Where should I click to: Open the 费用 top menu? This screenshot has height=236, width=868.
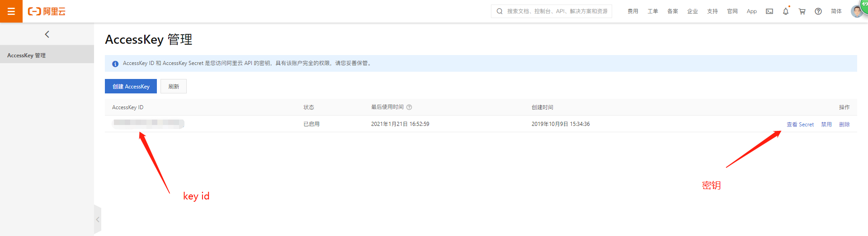632,11
